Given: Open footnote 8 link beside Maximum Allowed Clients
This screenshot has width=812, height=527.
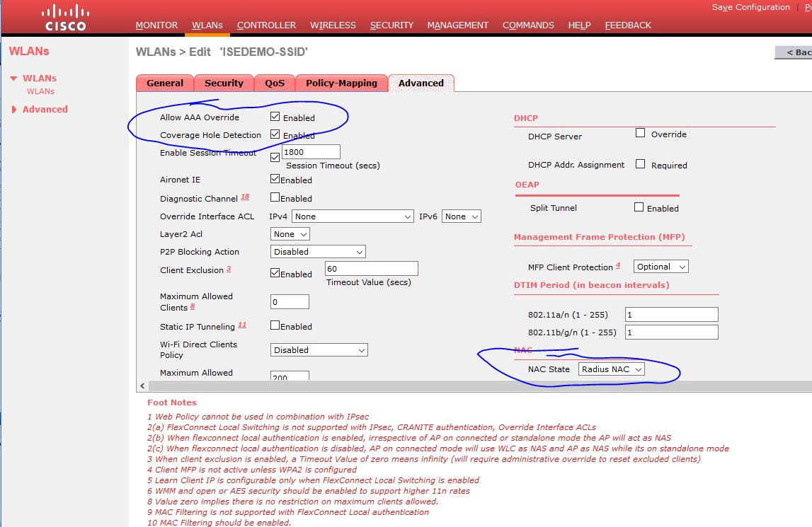Looking at the screenshot, I should coord(192,306).
